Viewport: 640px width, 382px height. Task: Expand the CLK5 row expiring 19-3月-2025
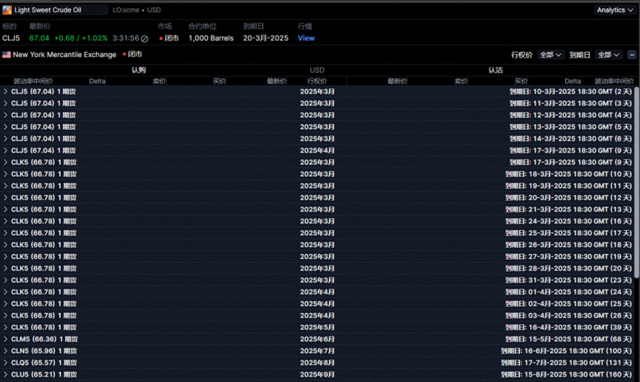coord(5,186)
